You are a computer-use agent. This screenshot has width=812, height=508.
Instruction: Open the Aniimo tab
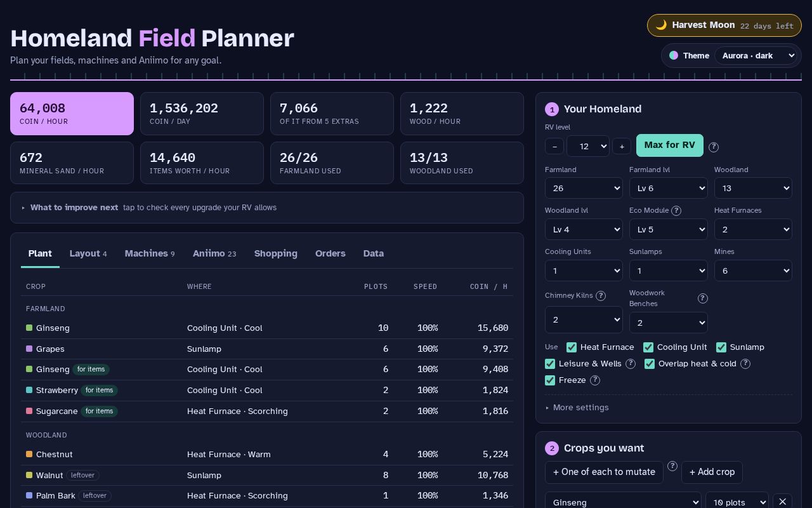pos(214,253)
